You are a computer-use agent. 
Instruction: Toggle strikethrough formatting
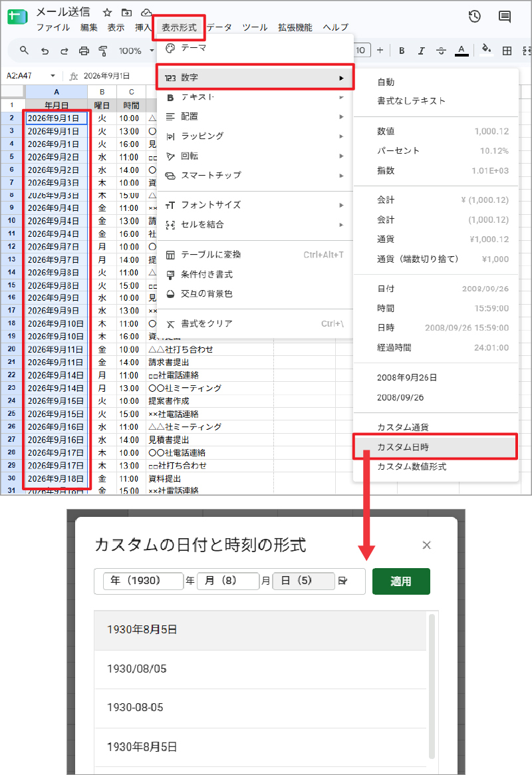pos(441,51)
